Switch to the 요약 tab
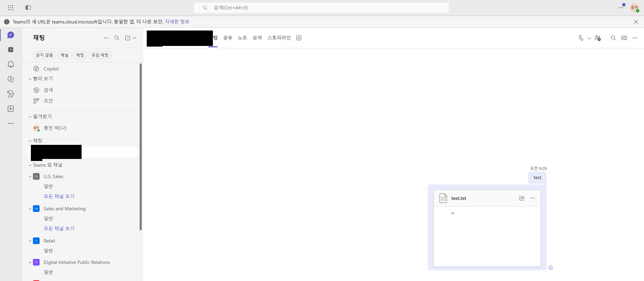Screen dimensions: 644x281 tap(257, 38)
